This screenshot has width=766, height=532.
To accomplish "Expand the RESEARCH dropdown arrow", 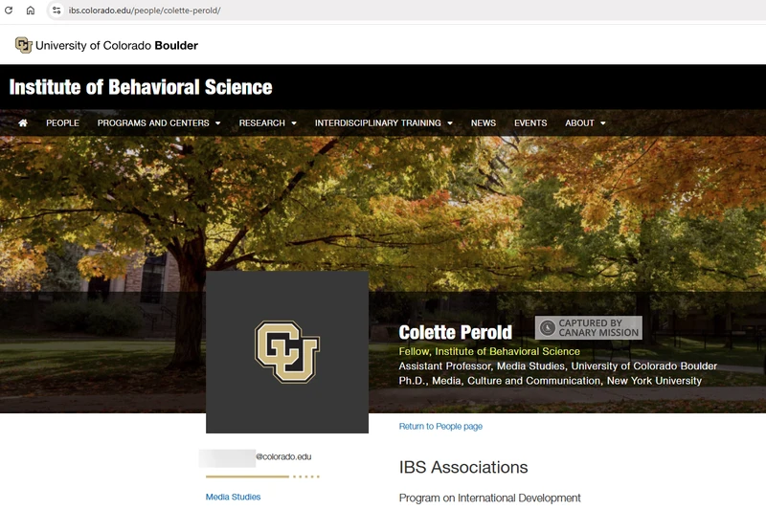I will [294, 123].
